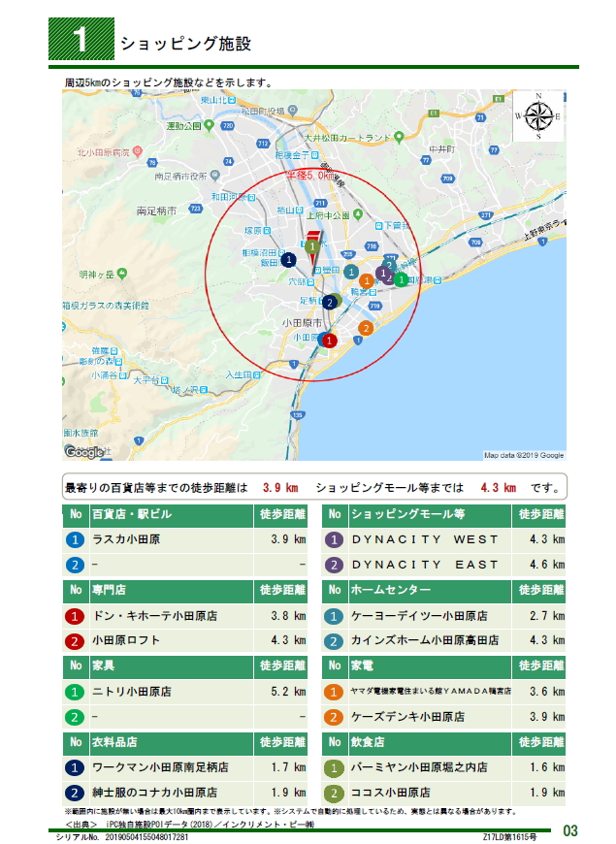This screenshot has width=616, height=844.
Task: Click the ラスカ小田原 store name
Action: coord(126,539)
